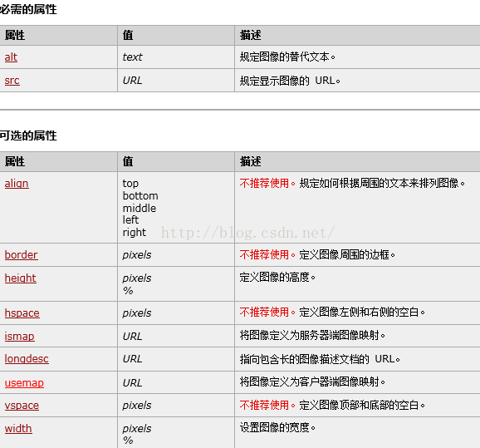Click '属性' header in optional attributes table
This screenshot has width=480, height=448.
15,161
